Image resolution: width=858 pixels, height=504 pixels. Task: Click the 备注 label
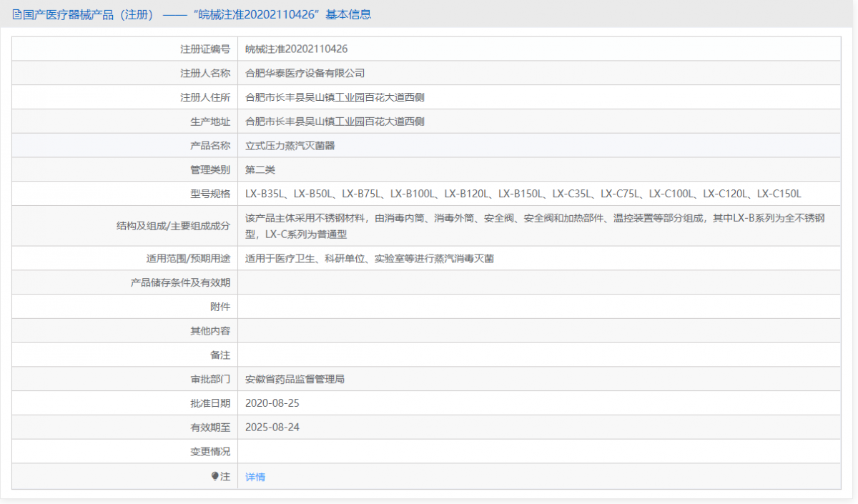tap(220, 355)
